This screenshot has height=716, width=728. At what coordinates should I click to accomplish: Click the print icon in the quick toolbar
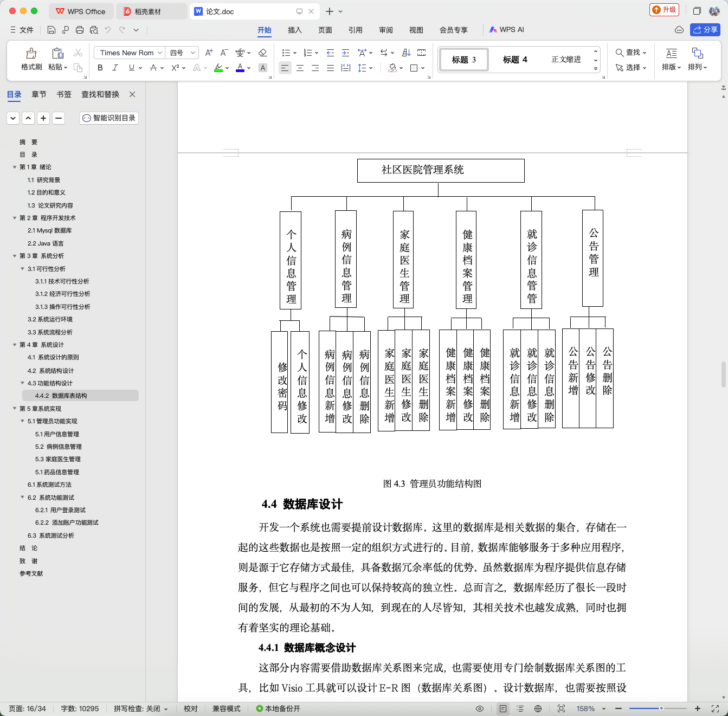coord(80,30)
